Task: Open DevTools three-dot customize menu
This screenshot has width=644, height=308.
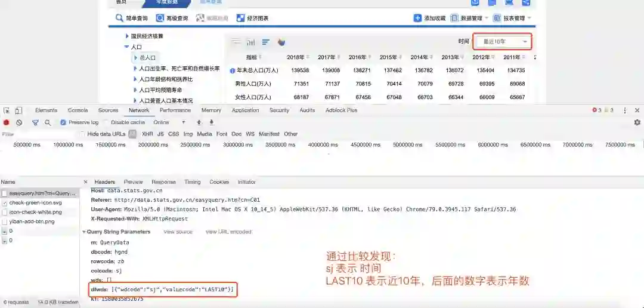Action: [x=625, y=110]
